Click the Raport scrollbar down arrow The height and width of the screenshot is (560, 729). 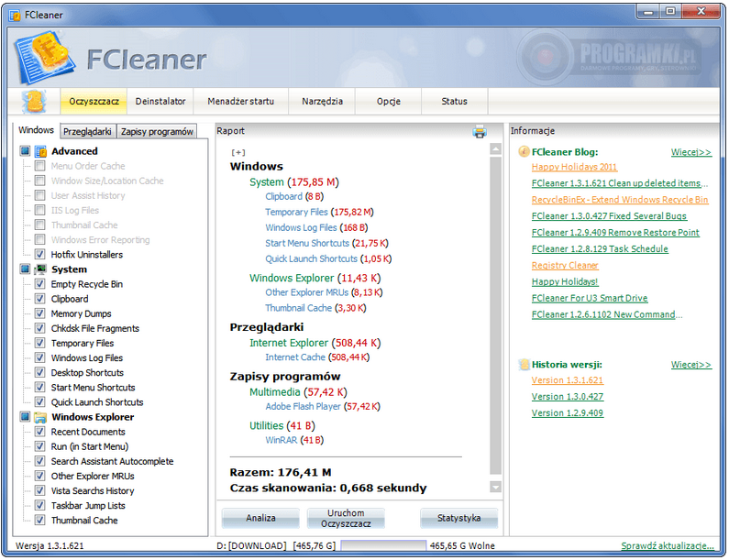(495, 487)
